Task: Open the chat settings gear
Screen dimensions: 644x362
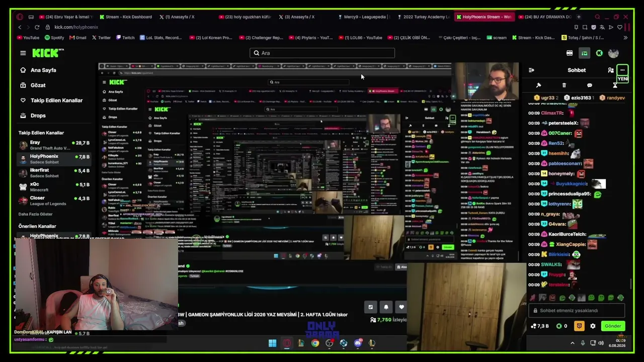Action: 593,326
